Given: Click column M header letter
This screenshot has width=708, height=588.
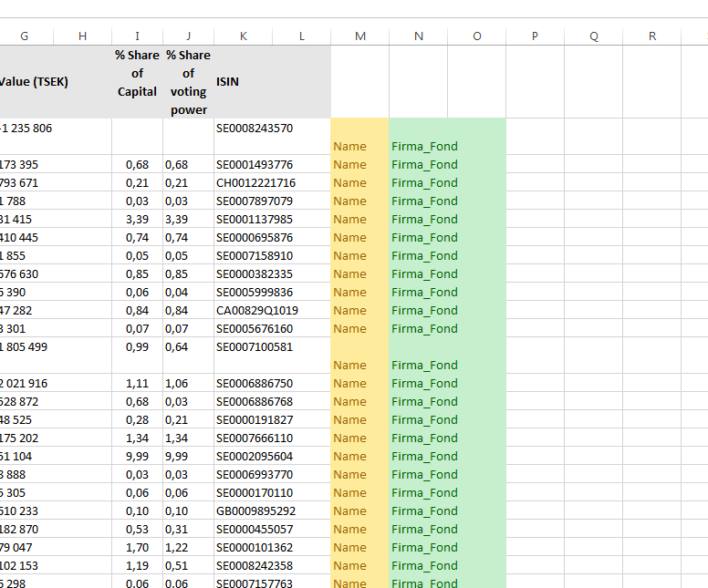Looking at the screenshot, I should (359, 36).
